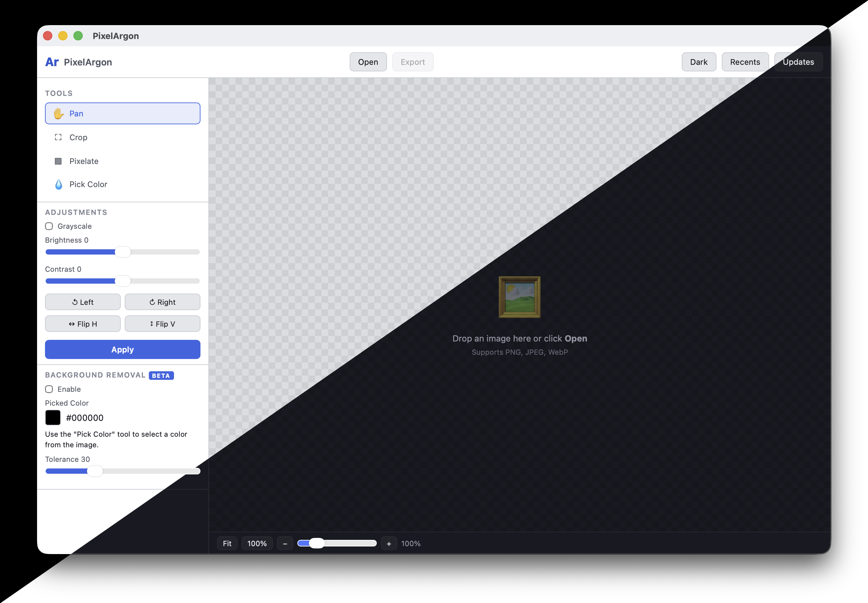Enable the Grayscale adjustment
The width and height of the screenshot is (868, 603).
click(x=49, y=226)
